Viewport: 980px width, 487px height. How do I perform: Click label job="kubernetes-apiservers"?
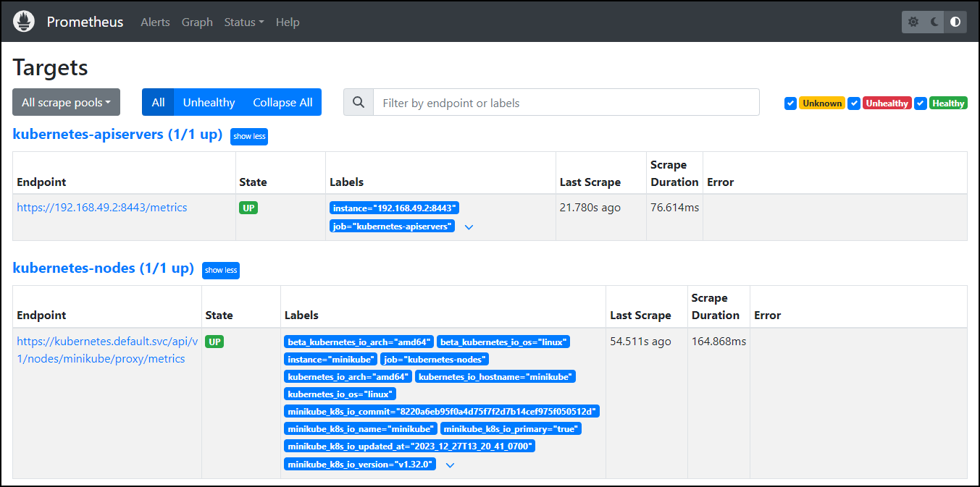click(x=393, y=226)
